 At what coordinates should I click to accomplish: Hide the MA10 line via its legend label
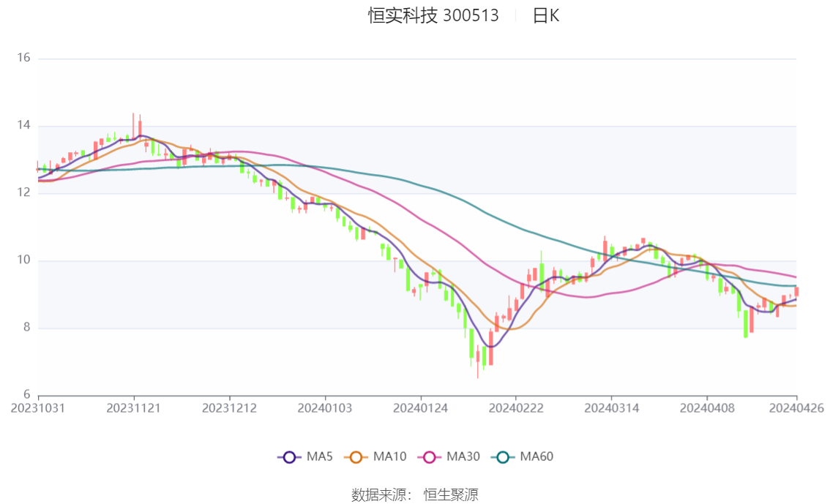389,457
